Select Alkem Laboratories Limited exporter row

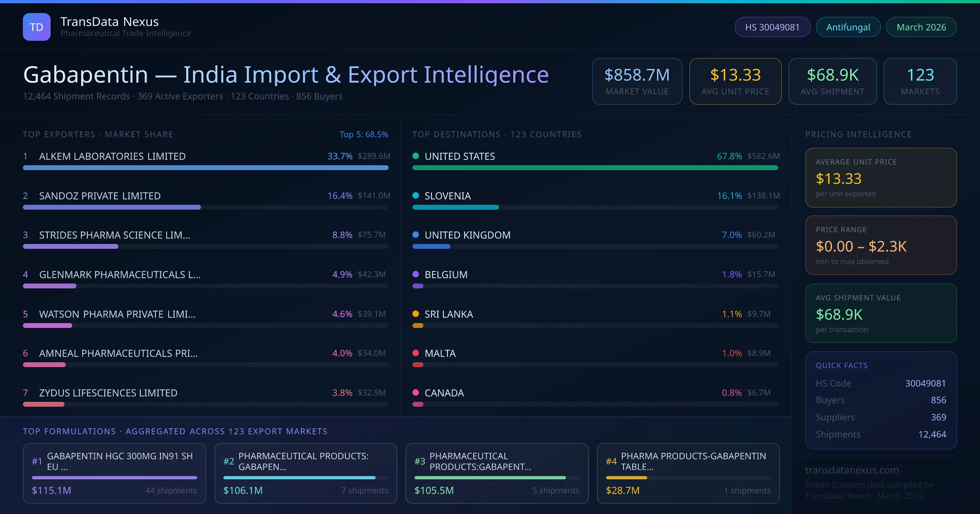112,156
